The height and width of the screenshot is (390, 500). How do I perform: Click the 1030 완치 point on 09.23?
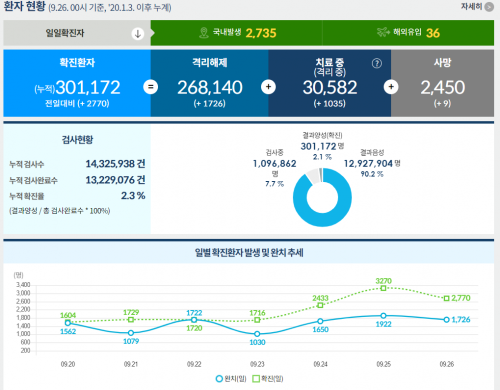(257, 334)
